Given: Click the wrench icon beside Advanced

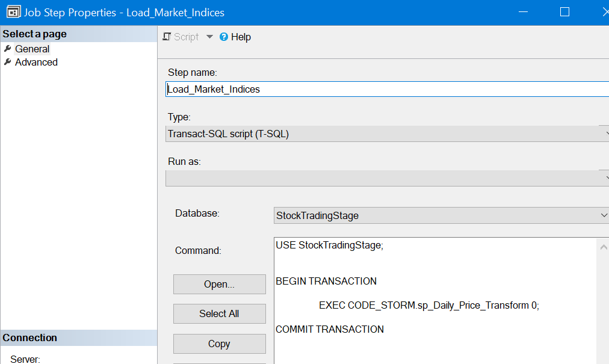Looking at the screenshot, I should 7,62.
